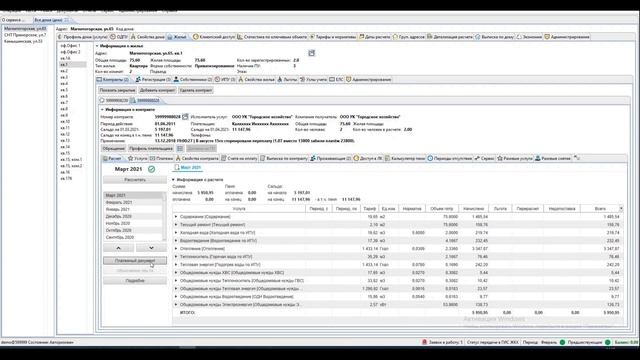The image size is (640, 360).
Task: Click the Регистрация (3) tab icon
Action: (x=138, y=80)
